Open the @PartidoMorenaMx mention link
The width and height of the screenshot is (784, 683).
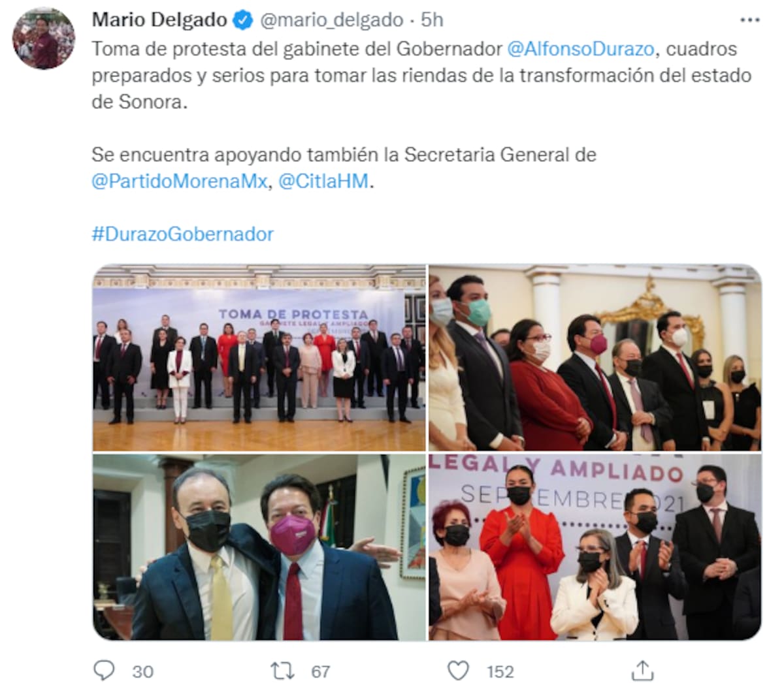(x=180, y=181)
